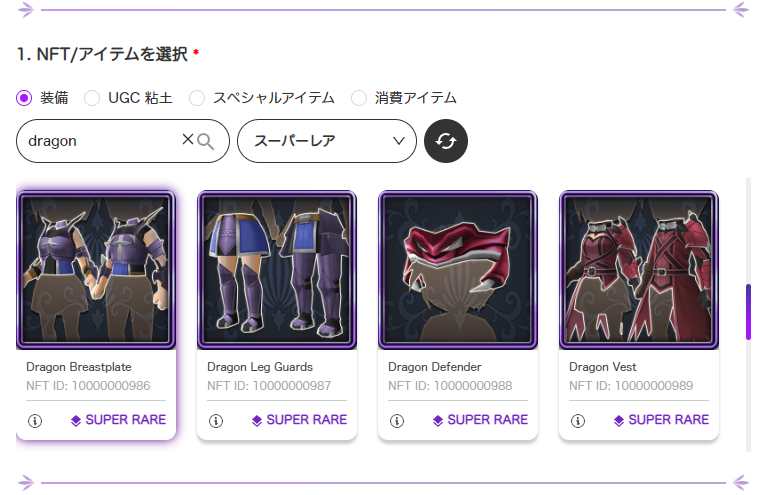The image size is (758, 495).
Task: Open the スーパーレア rarity dropdown
Action: [326, 141]
